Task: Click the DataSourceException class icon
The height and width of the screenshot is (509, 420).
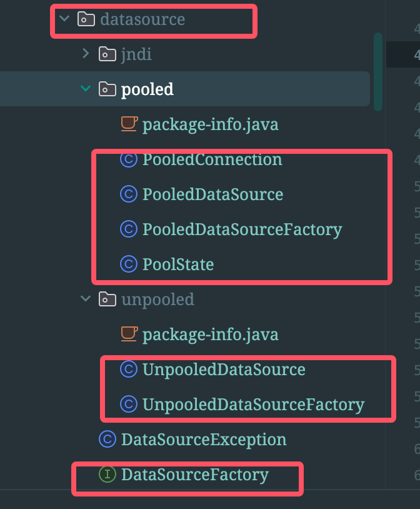Action: click(x=107, y=440)
